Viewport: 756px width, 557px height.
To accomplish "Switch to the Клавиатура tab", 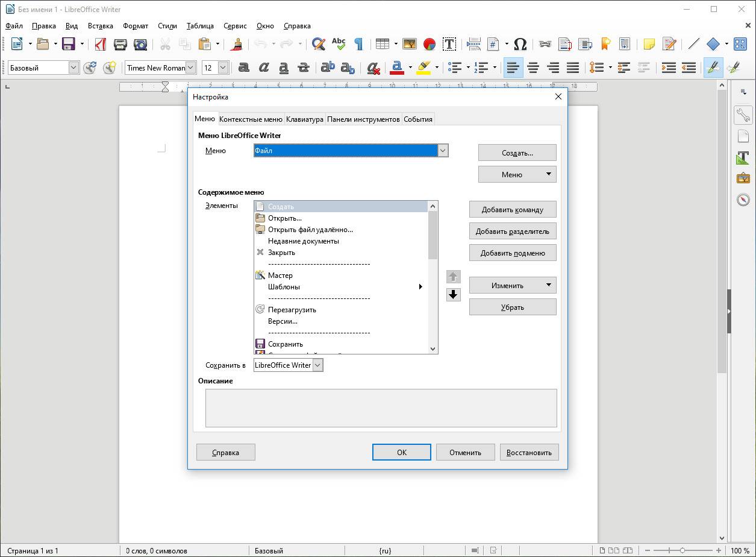I will 304,119.
